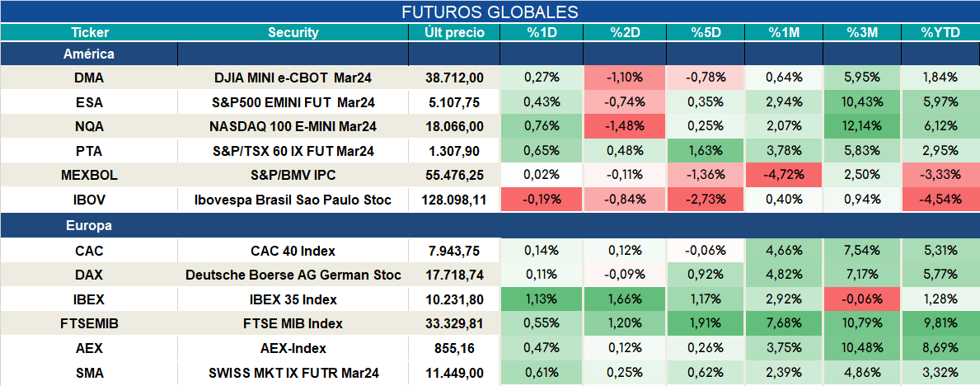Select FTSEMIB's 9,81% YTD cell
The image size is (980, 386).
(940, 324)
